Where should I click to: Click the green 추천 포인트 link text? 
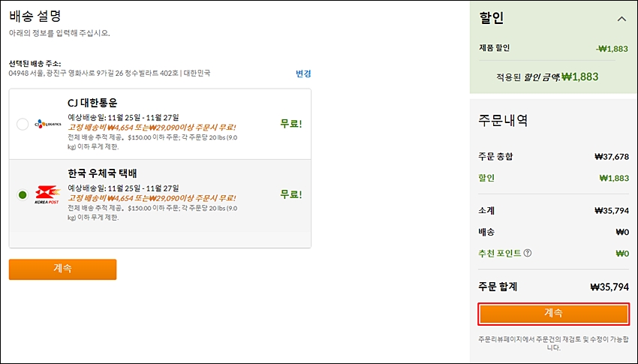(500, 253)
